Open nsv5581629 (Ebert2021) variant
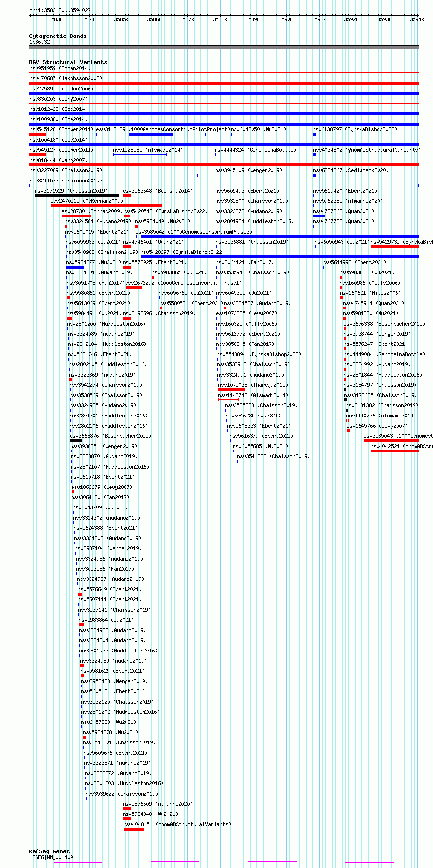This screenshot has width=433, height=868. pos(113,671)
